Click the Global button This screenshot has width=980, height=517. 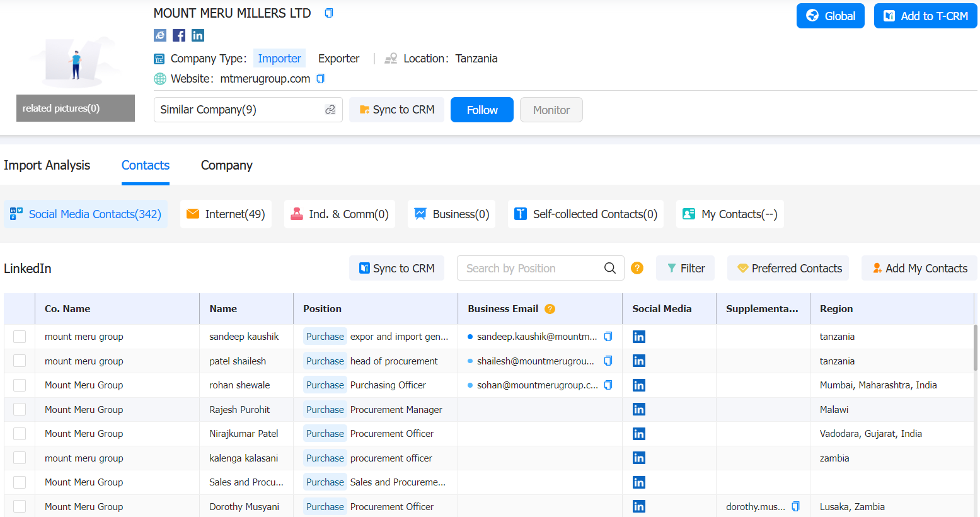coord(831,16)
